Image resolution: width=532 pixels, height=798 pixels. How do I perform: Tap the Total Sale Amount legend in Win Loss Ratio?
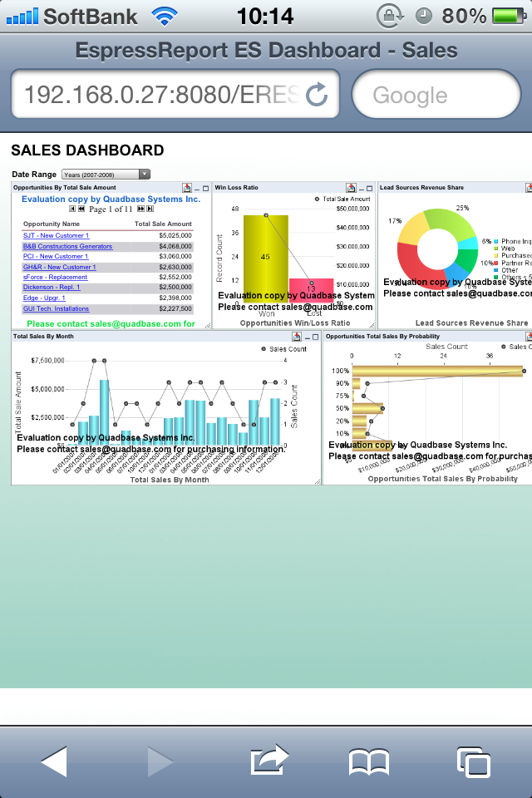342,199
